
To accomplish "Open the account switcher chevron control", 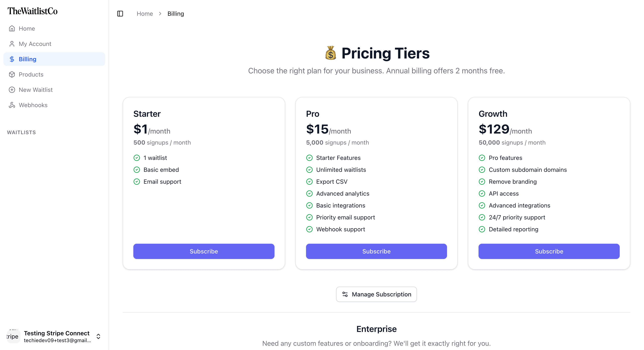I will coord(98,336).
